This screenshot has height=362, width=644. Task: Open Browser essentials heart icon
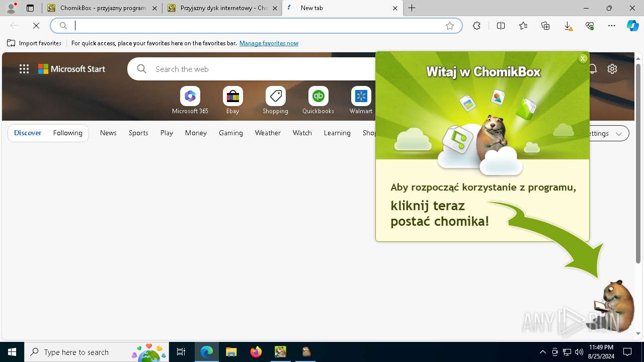click(x=590, y=26)
